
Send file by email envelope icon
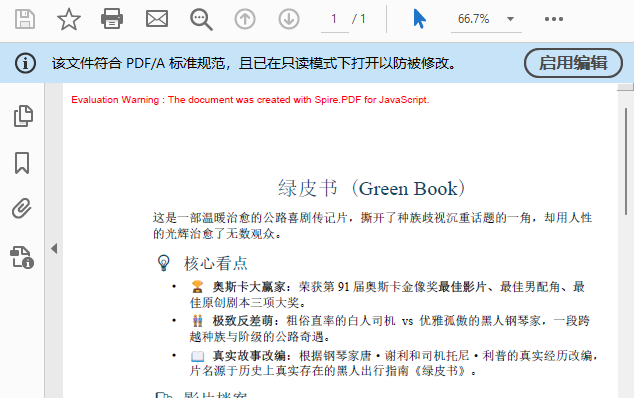coord(157,19)
